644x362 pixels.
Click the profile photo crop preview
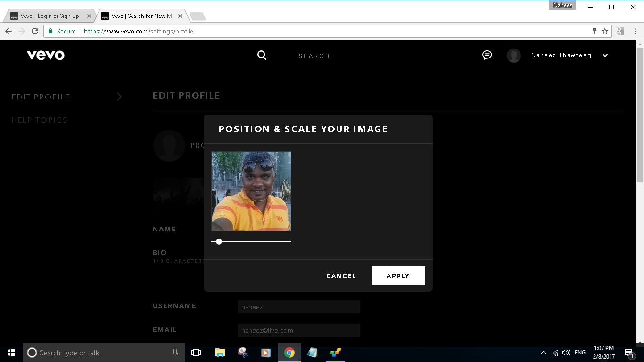251,191
